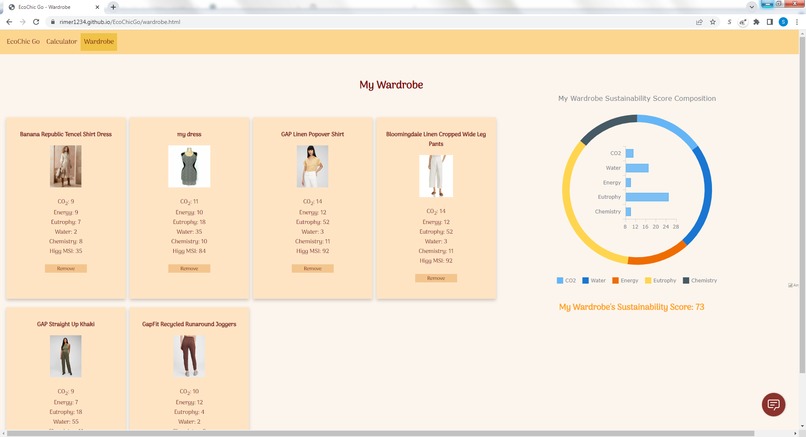806x437 pixels.
Task: Select the EcoChic Go - Wardrobe browser tab
Action: [54, 7]
